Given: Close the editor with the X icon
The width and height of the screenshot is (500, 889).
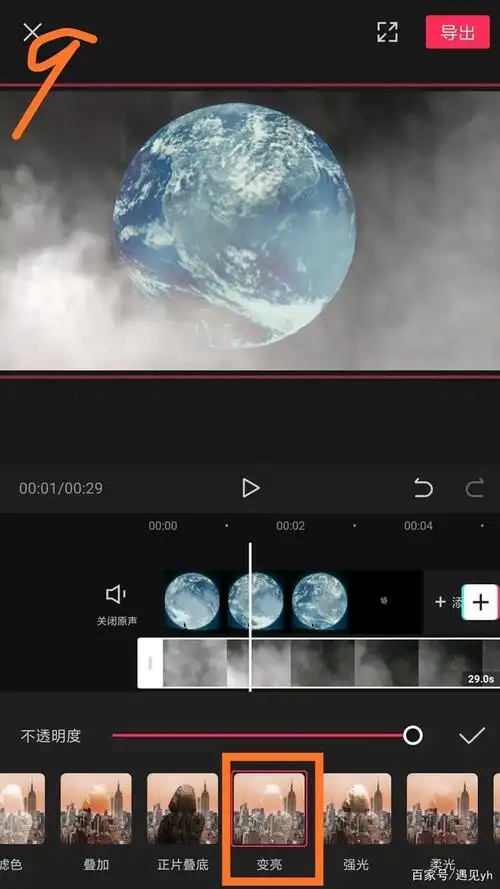Looking at the screenshot, I should click(x=32, y=32).
